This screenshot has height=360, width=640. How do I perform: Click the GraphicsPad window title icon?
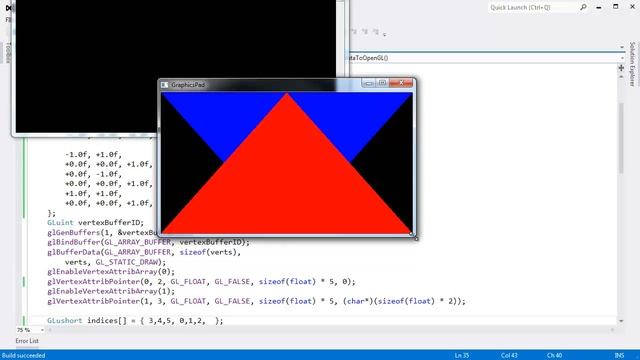coord(164,84)
